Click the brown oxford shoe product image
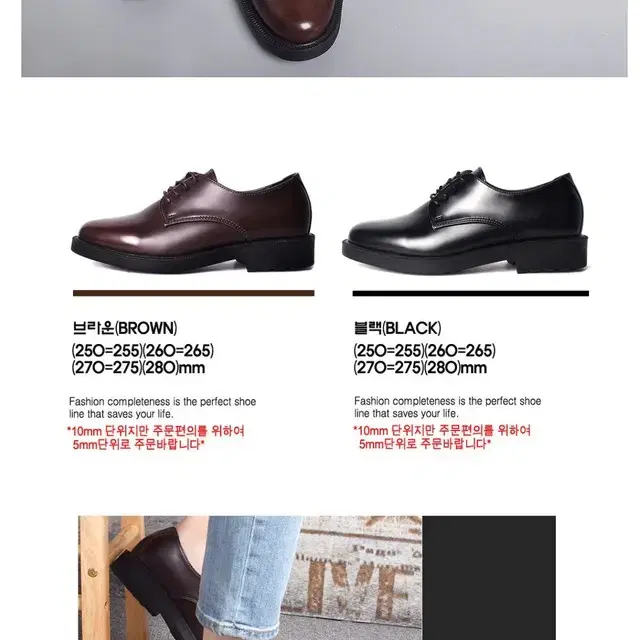Image resolution: width=640 pixels, height=640 pixels. point(193,221)
